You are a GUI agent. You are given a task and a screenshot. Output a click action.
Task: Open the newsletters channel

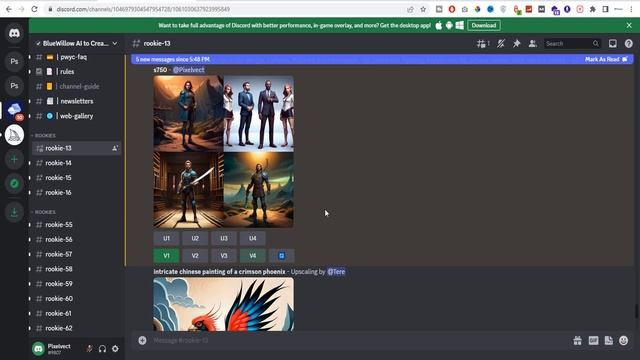pyautogui.click(x=76, y=101)
